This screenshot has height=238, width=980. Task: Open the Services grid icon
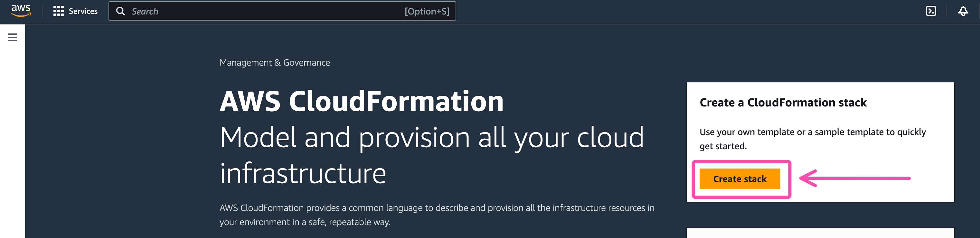[x=58, y=11]
